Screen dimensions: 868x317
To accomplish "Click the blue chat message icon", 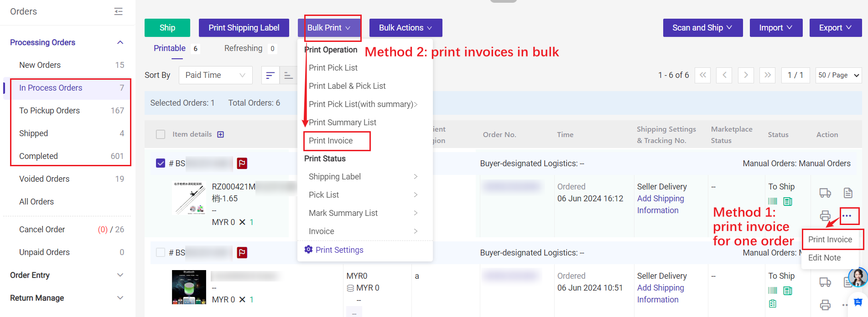I will coord(858,302).
